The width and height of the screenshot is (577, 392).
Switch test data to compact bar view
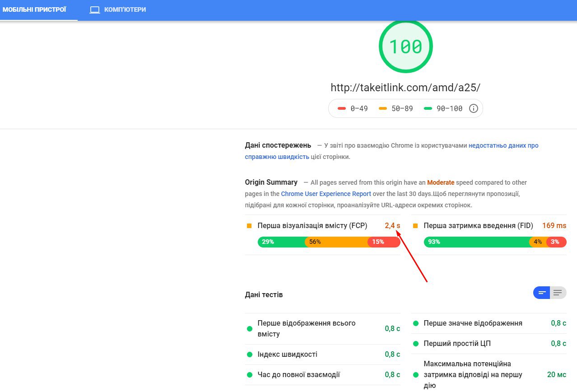pyautogui.click(x=542, y=293)
